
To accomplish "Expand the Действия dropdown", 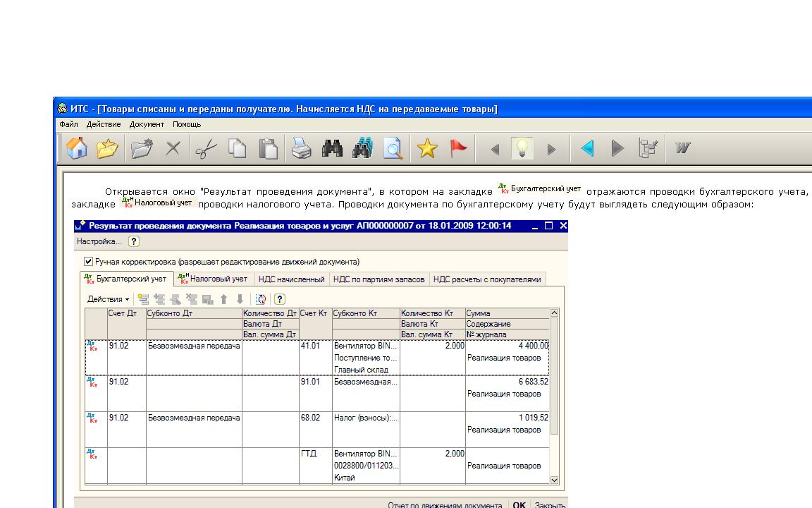I will [x=108, y=299].
